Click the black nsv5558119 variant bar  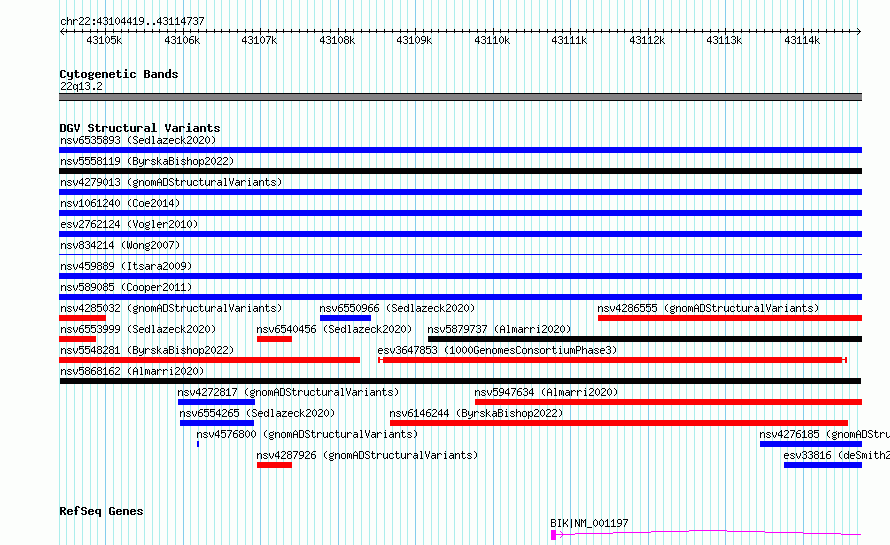460,171
